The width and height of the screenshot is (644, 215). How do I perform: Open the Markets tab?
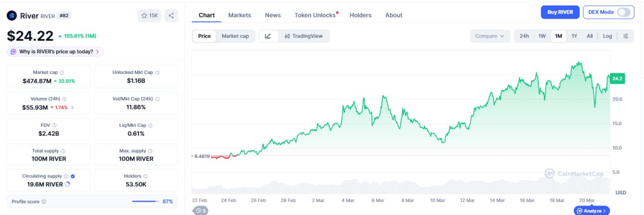click(240, 15)
